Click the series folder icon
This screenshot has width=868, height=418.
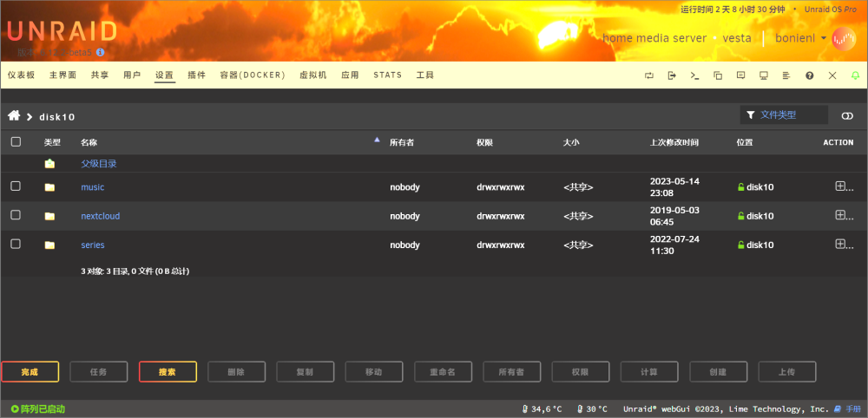[x=49, y=245]
